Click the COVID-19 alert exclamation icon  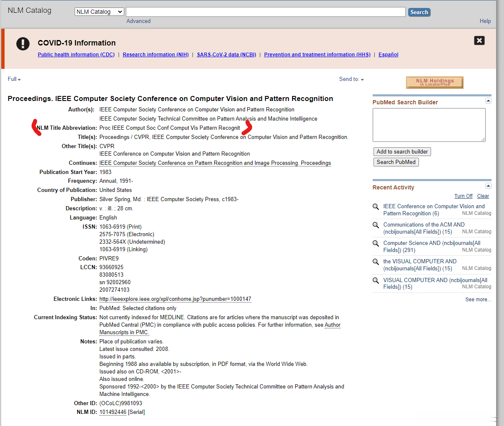23,43
